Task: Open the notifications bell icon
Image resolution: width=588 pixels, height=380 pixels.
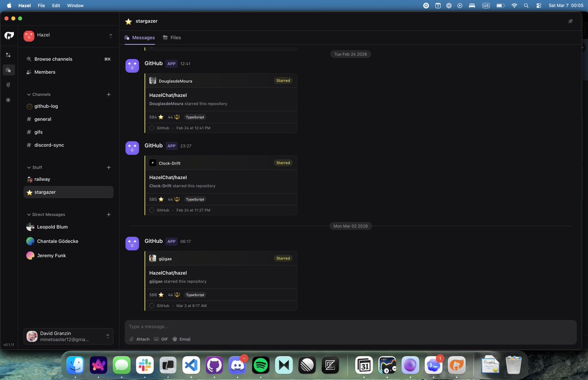Action: pos(8,85)
